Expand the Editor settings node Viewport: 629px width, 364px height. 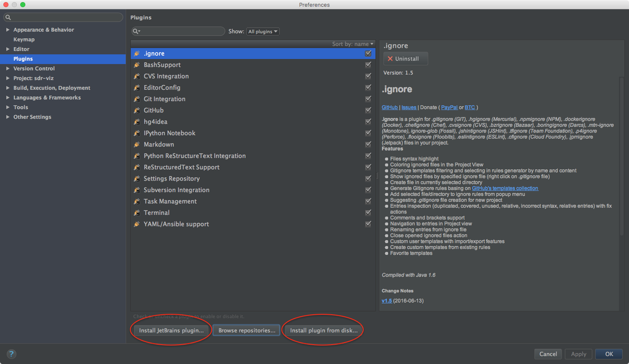click(x=7, y=49)
